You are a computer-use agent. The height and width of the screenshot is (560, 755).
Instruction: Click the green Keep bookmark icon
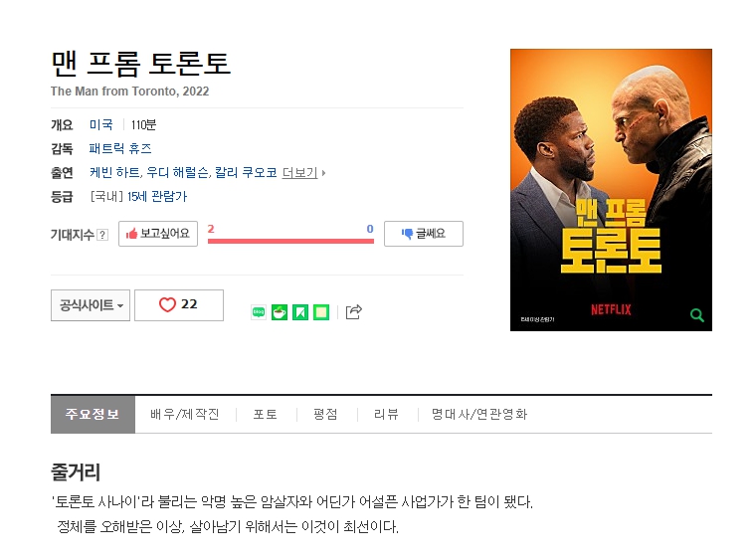[x=300, y=312]
